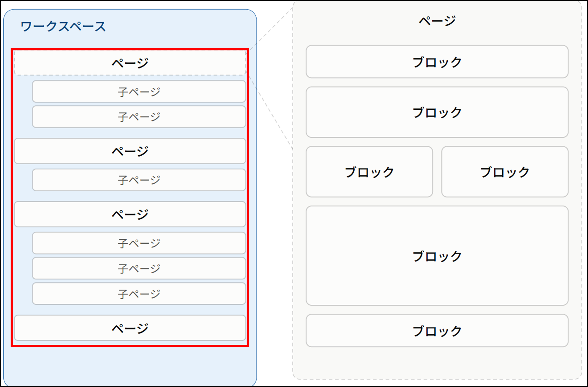
Task: Select the left ブロック of the side-by-side pair
Action: pos(369,172)
